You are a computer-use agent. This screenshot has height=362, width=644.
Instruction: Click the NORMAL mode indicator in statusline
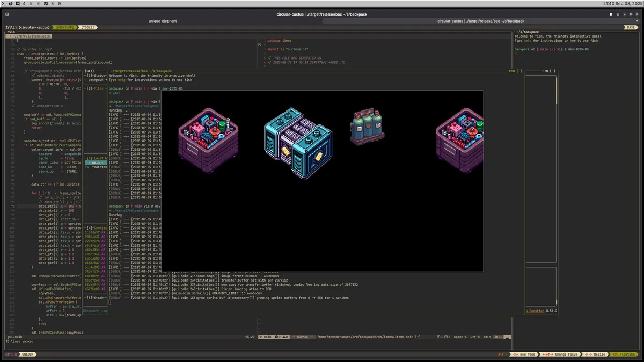302,337
